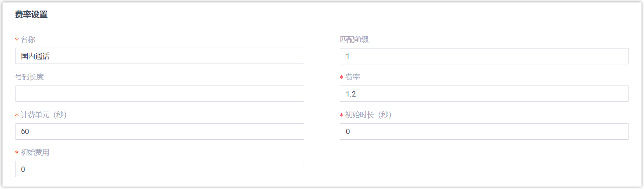This screenshot has height=189, width=644.
Task: Click the 计费单元（秒）label text
Action: pyautogui.click(x=44, y=115)
